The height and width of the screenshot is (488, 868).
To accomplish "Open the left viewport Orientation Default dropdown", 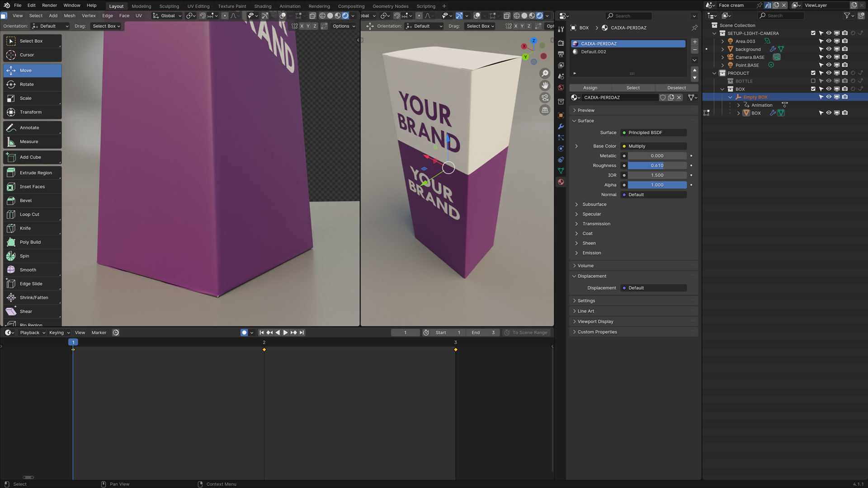I will coord(50,26).
